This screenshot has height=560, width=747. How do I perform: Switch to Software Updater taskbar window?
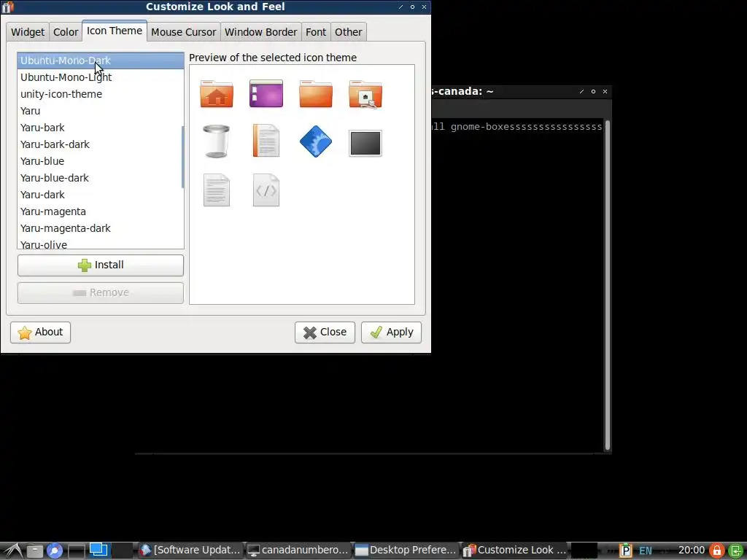(190, 550)
